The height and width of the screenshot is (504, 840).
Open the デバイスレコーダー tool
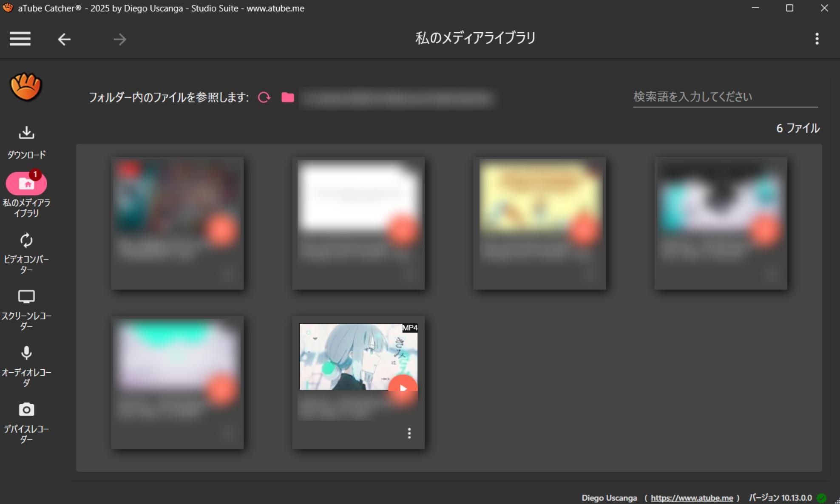tap(26, 423)
